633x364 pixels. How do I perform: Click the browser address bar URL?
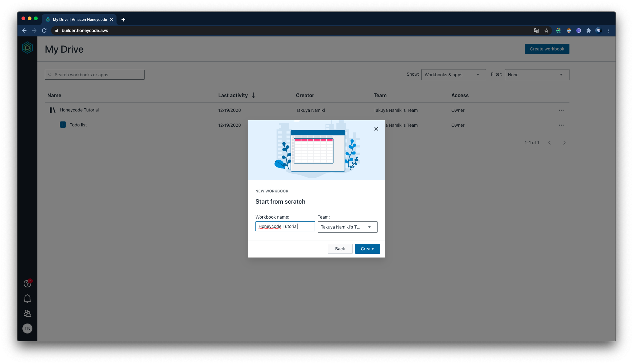(x=85, y=31)
